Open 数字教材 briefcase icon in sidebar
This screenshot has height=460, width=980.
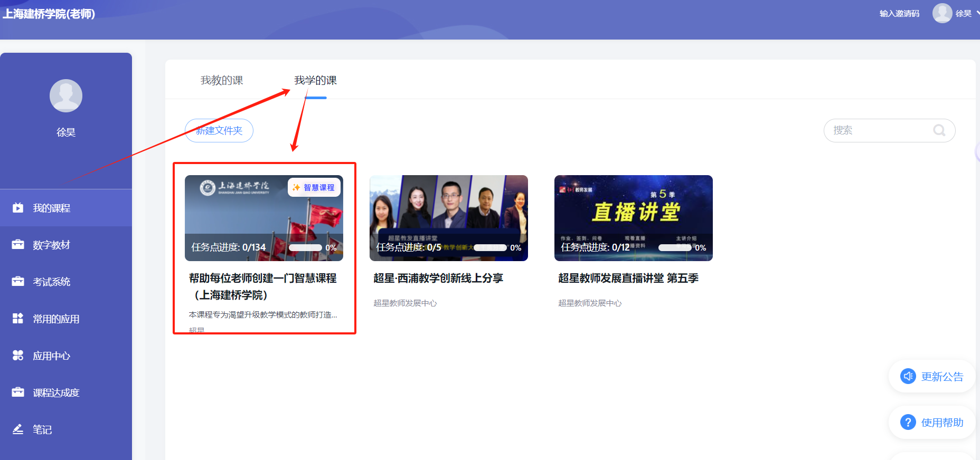[18, 245]
